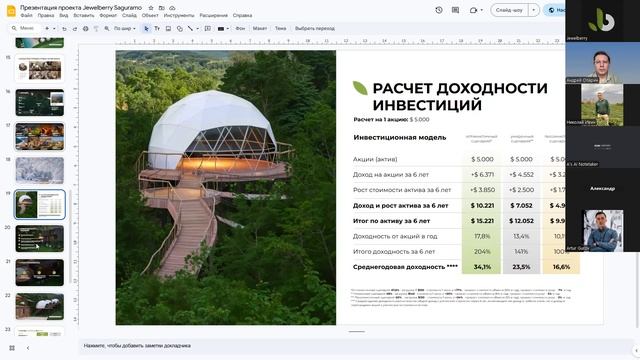Open the Инструменты menu

click(179, 16)
